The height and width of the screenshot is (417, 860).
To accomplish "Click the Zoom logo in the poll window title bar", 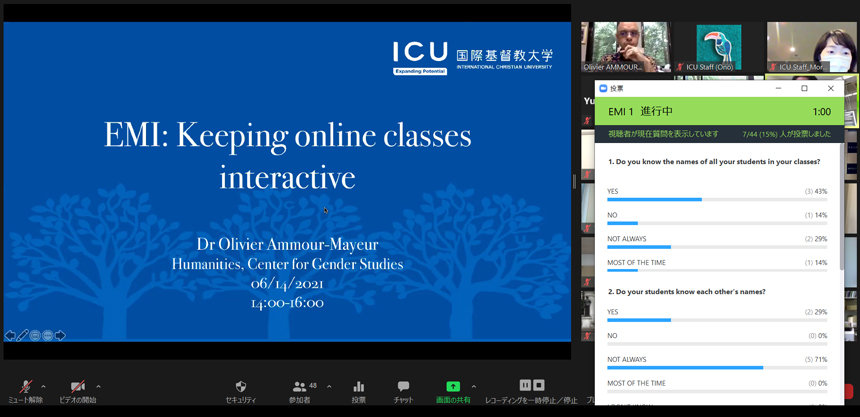I will pos(603,88).
